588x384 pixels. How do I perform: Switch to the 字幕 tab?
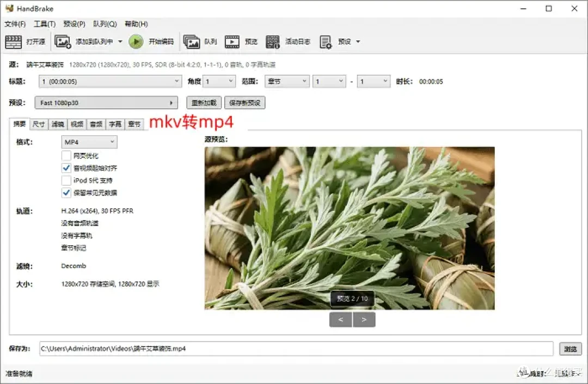coord(115,124)
